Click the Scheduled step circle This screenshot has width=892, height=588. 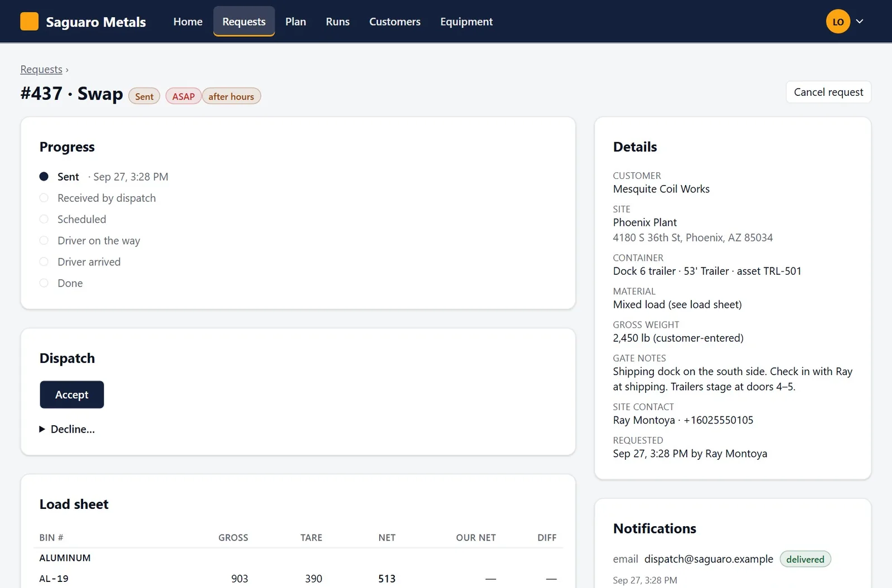click(x=44, y=219)
